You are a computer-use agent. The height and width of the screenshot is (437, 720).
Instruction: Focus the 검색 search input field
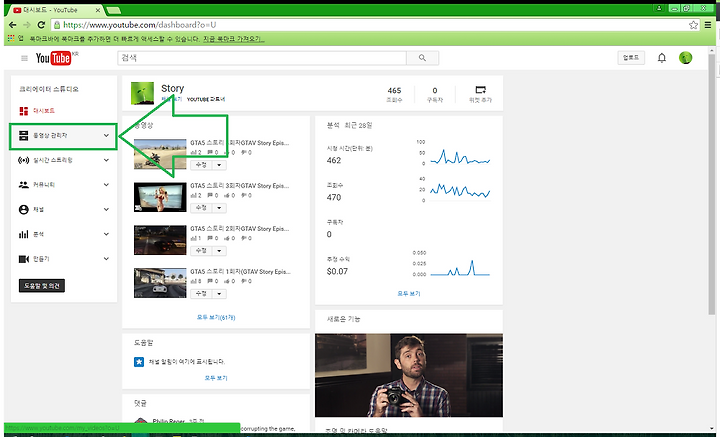coord(262,58)
